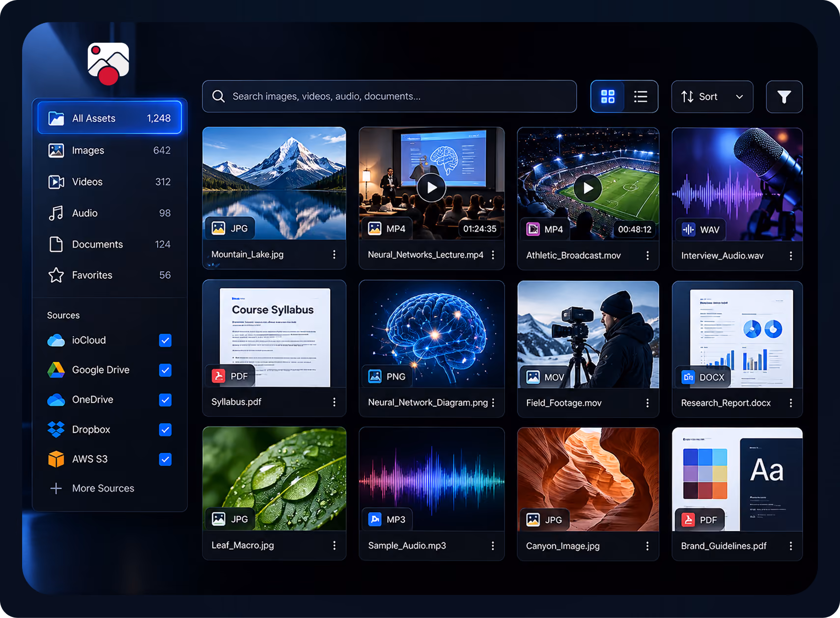Click the Sources heading
This screenshot has width=840, height=618.
point(63,315)
